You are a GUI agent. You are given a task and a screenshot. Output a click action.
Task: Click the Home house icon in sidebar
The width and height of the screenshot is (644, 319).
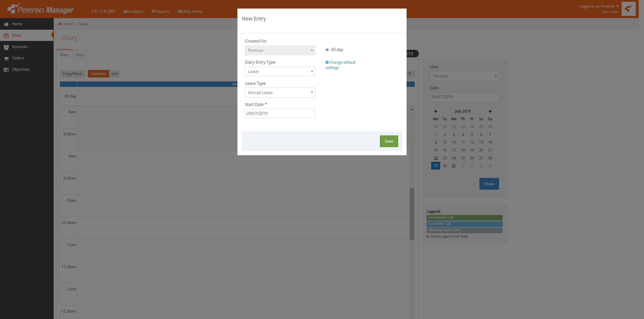(6, 24)
